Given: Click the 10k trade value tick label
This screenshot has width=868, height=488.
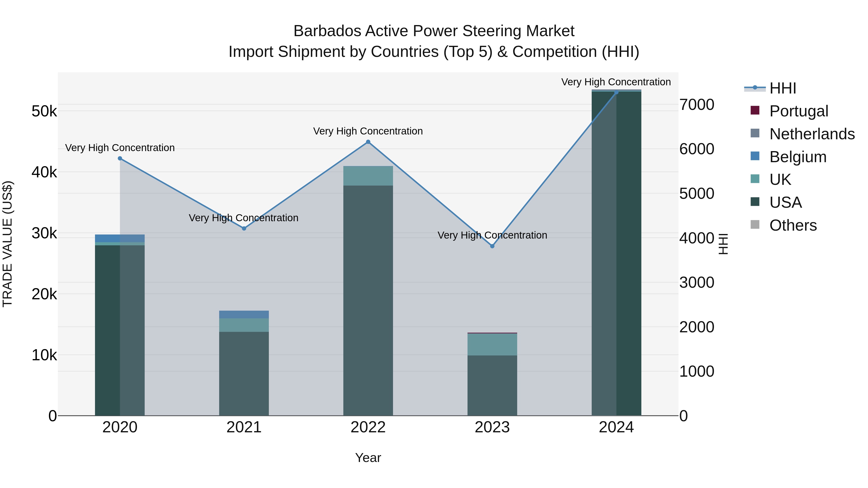Looking at the screenshot, I should 44,355.
